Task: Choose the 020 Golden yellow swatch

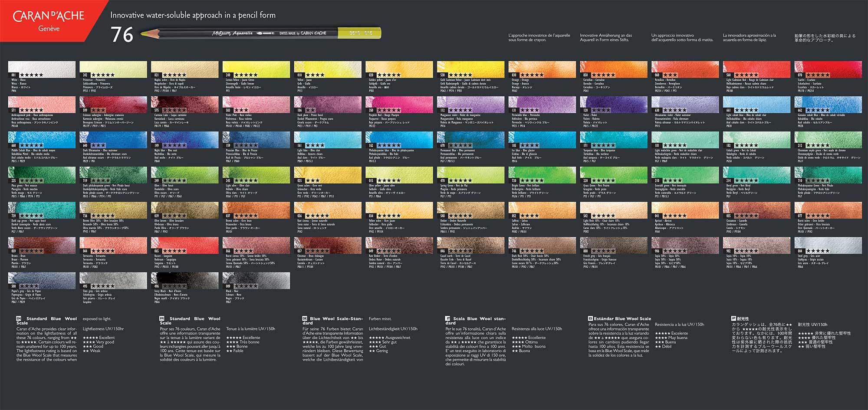Action: [x=399, y=69]
